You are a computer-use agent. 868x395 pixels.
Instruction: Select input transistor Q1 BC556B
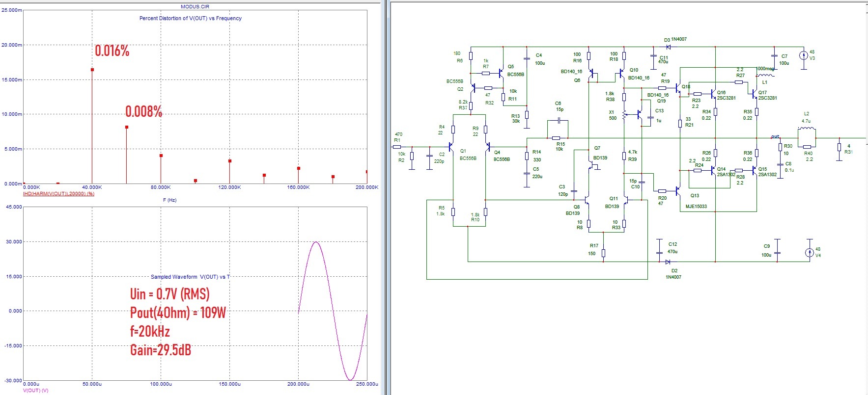450,147
